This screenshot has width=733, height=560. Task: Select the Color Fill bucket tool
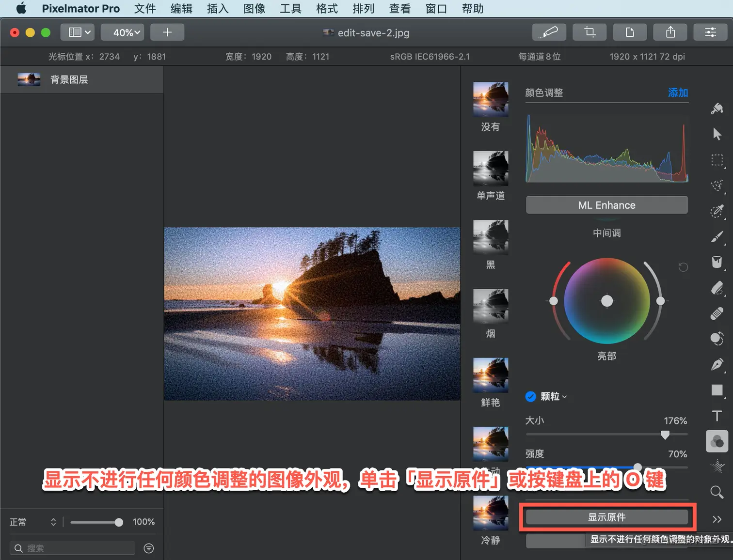717,262
